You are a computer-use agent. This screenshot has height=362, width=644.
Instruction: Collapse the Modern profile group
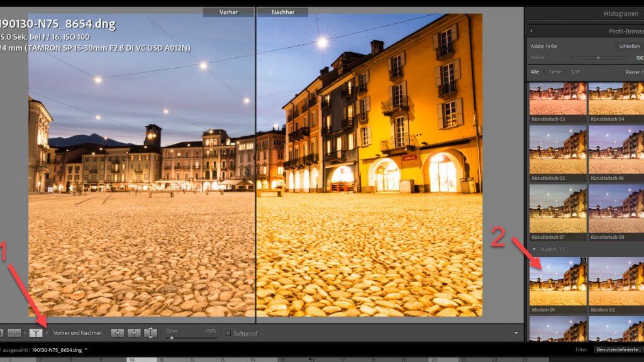point(535,250)
